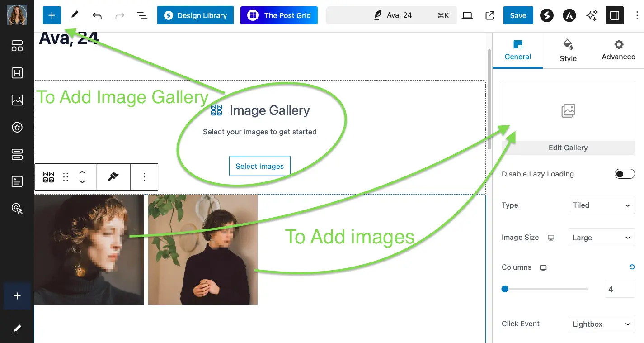Save the post
644x343 pixels.
click(x=518, y=15)
